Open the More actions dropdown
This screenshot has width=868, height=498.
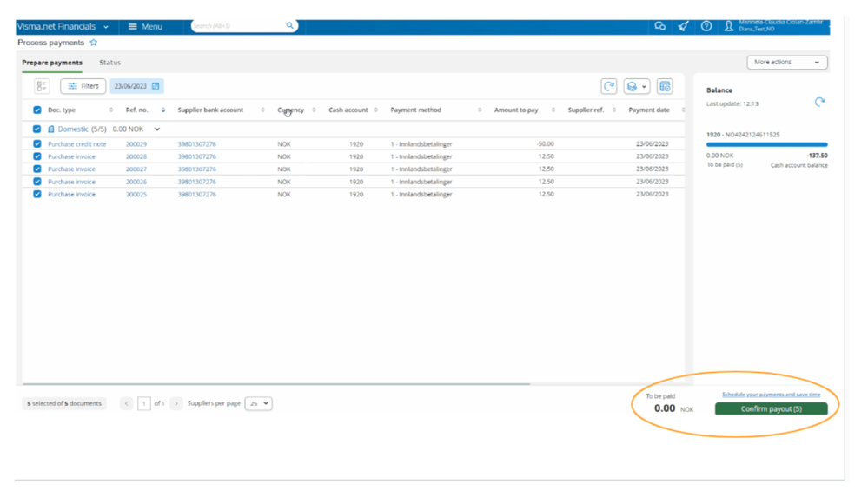coord(786,62)
